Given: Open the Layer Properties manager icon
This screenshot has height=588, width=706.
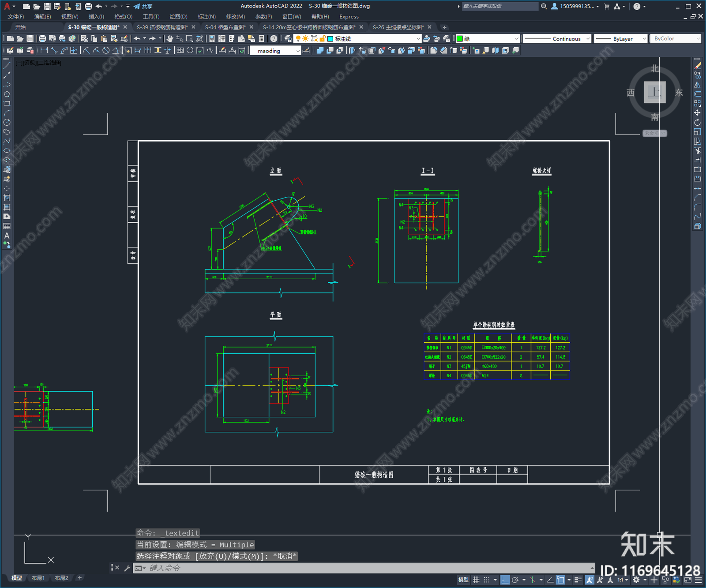Looking at the screenshot, I should [288, 39].
